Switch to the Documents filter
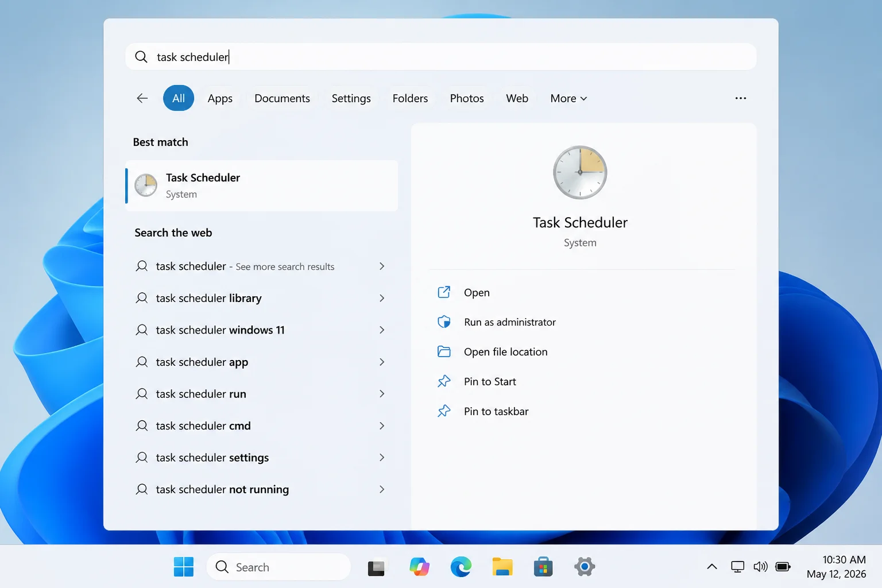 click(x=282, y=98)
